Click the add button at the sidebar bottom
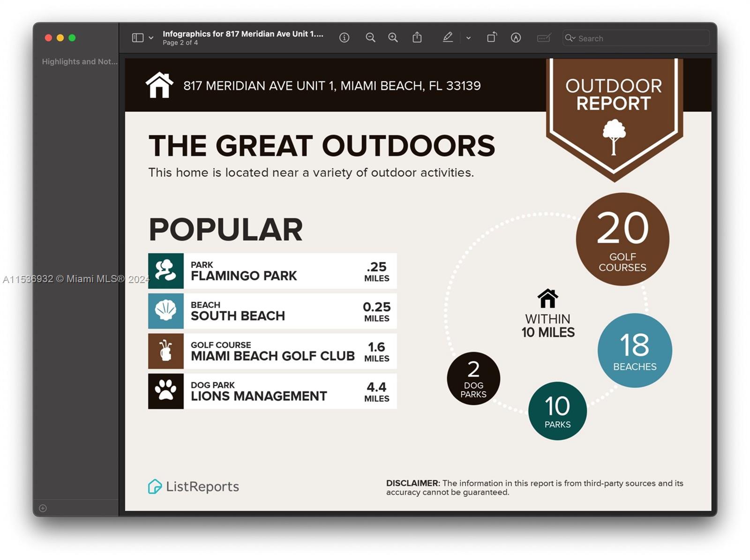Viewport: 750px width, 560px height. 43,508
